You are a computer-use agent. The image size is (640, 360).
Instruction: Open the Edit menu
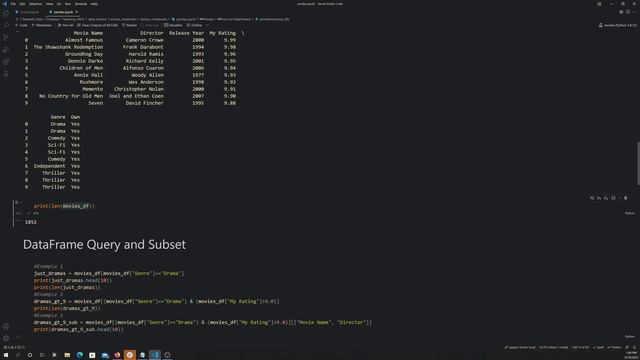(22, 4)
